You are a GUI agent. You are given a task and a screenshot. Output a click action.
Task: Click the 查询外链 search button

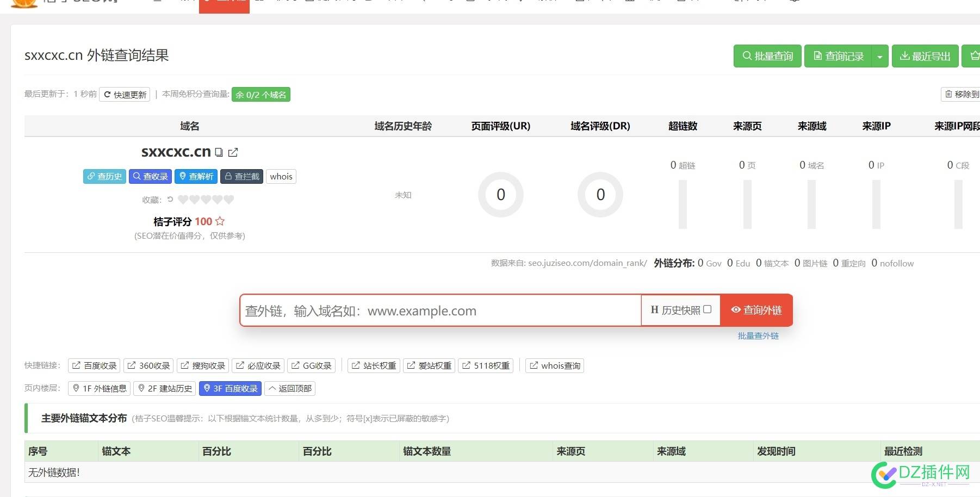click(756, 310)
